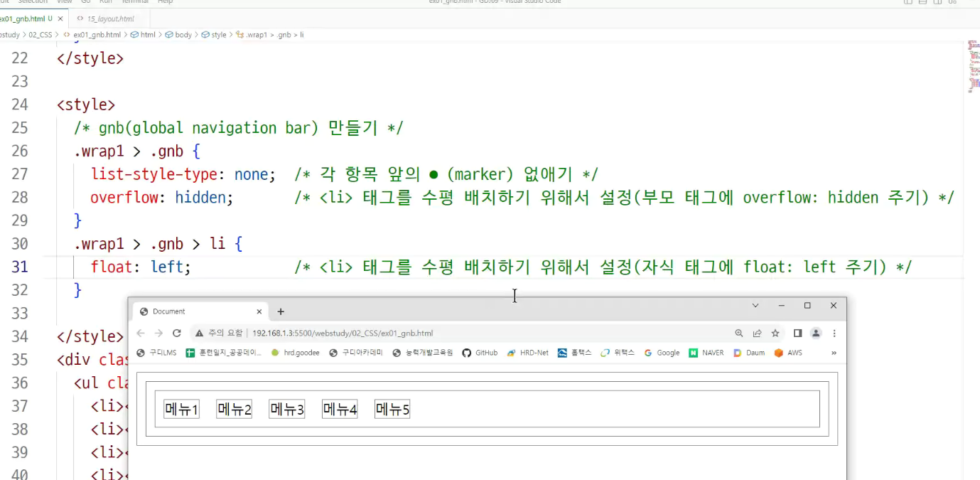Image resolution: width=980 pixels, height=480 pixels.
Task: Open the Chrome profile avatar
Action: coord(816,333)
